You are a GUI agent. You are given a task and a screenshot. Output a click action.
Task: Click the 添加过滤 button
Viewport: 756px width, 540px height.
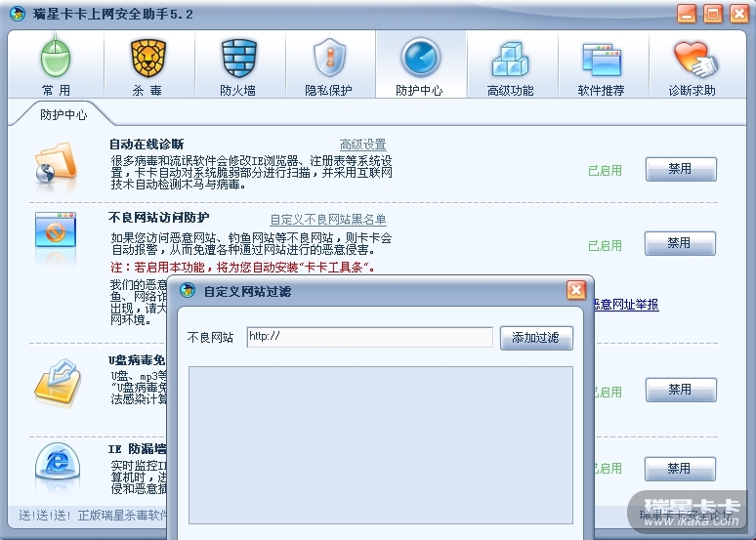(x=536, y=338)
